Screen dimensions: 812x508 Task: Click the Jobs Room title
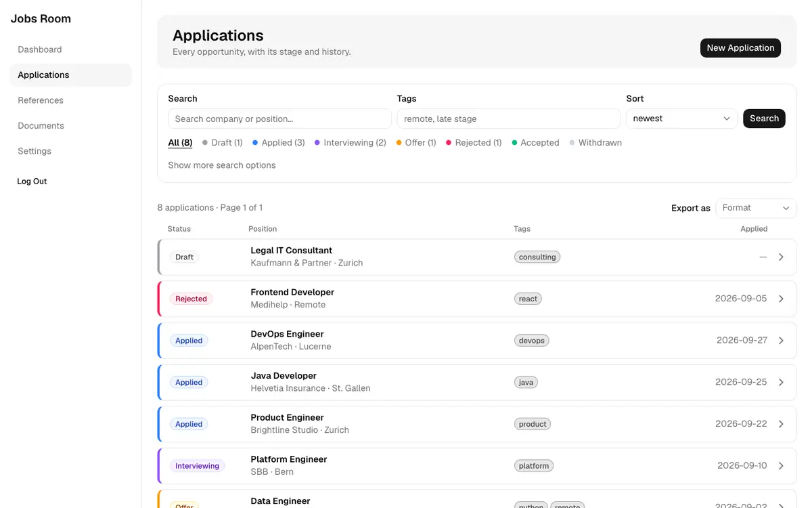point(41,19)
